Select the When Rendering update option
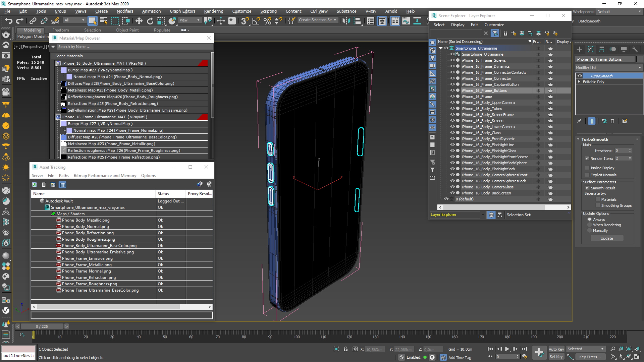The width and height of the screenshot is (644, 362). pyautogui.click(x=589, y=225)
